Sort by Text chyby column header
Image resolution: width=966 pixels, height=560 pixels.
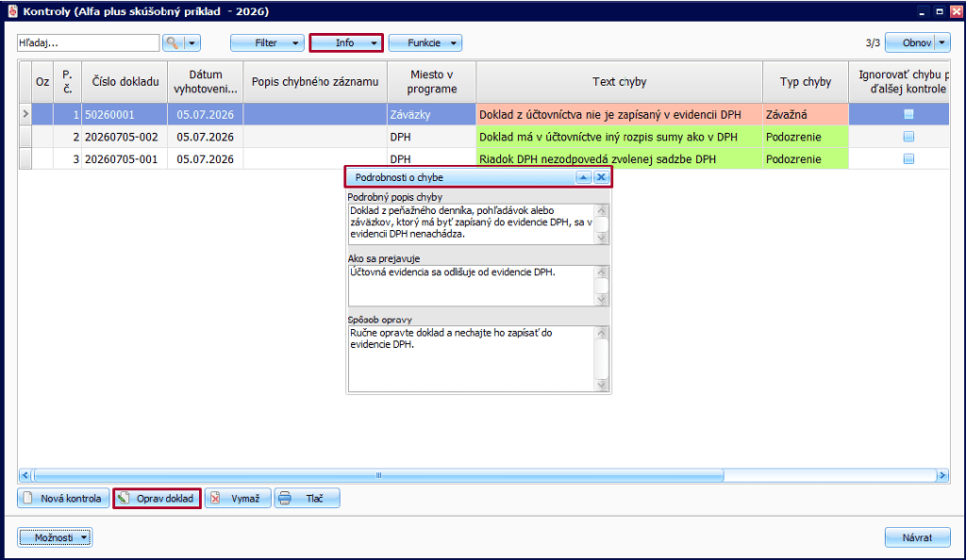[x=619, y=82]
